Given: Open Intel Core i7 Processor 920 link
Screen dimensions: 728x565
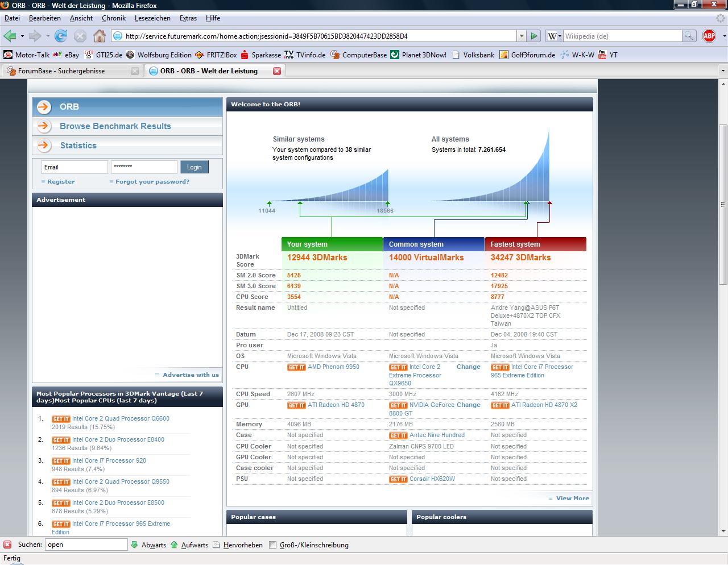Looking at the screenshot, I should pyautogui.click(x=109, y=461).
